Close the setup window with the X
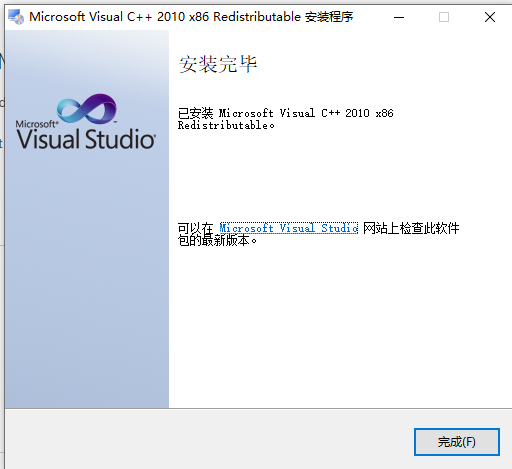The width and height of the screenshot is (512, 469). point(490,17)
